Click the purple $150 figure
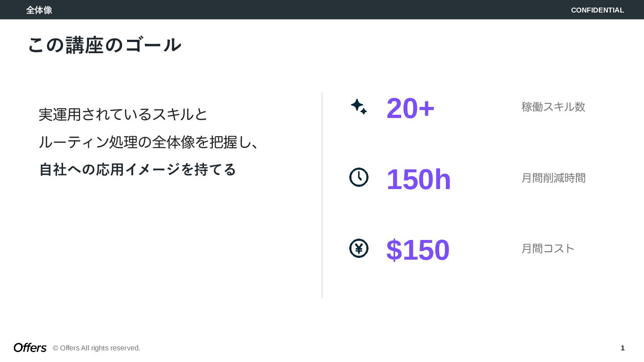The width and height of the screenshot is (644, 362). click(x=418, y=250)
